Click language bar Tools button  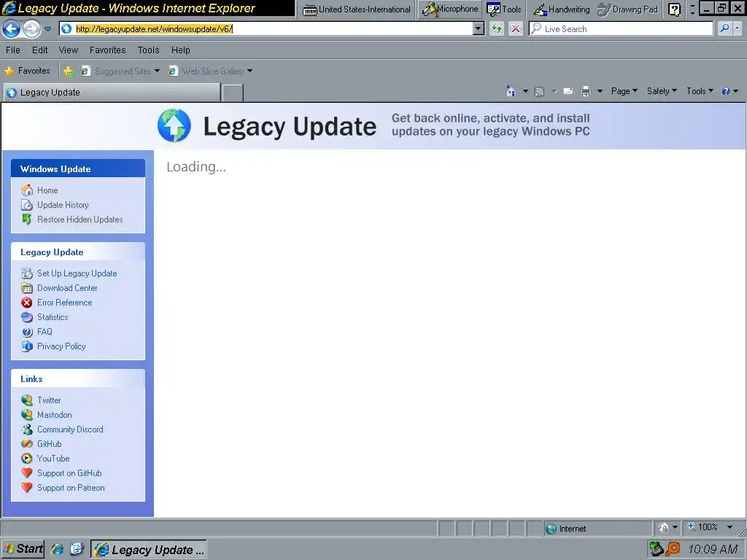(x=505, y=9)
